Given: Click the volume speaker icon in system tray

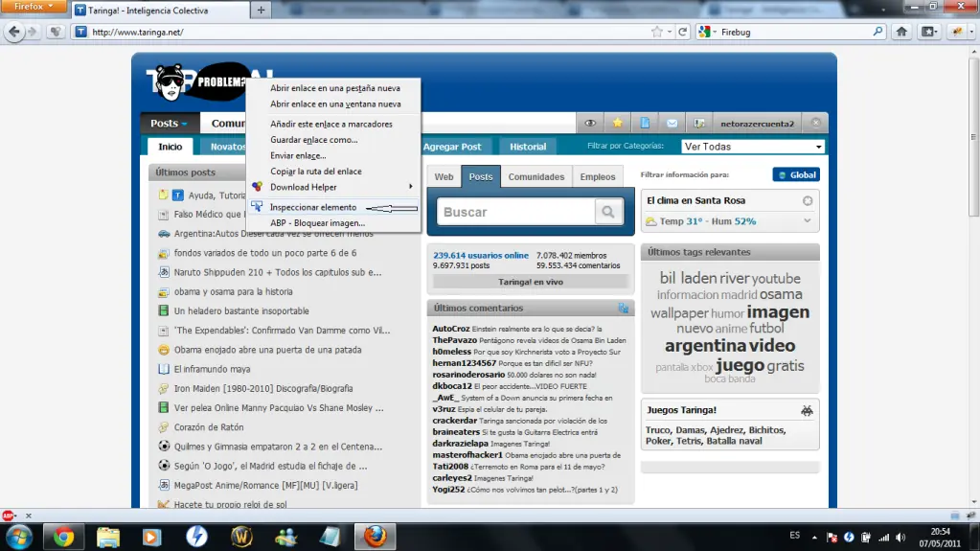Looking at the screenshot, I should (900, 538).
